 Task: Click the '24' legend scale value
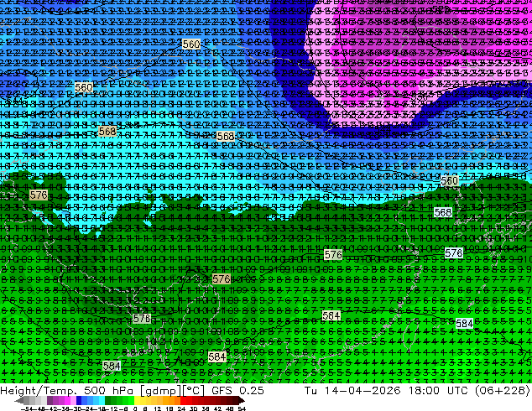click(181, 408)
